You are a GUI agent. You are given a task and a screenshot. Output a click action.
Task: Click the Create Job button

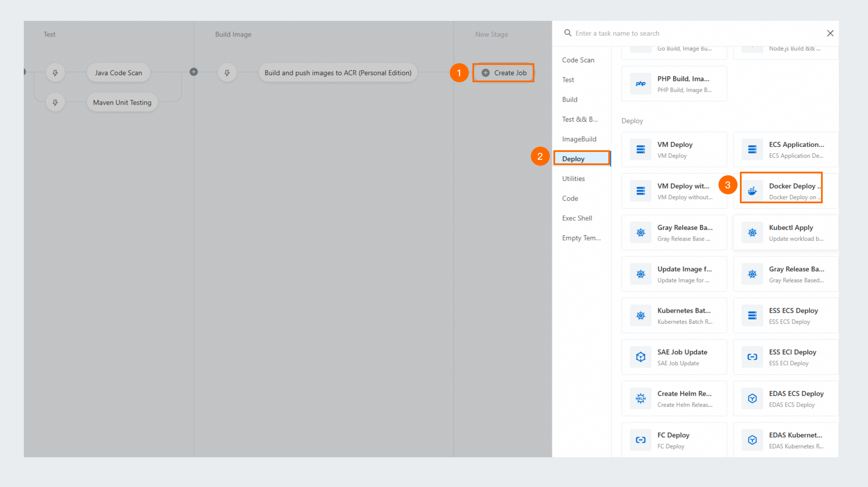pyautogui.click(x=504, y=73)
